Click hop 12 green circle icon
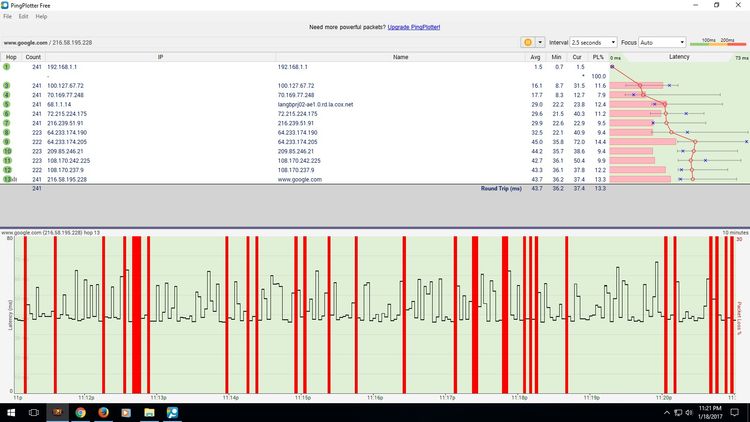This screenshot has height=422, width=750. click(7, 170)
